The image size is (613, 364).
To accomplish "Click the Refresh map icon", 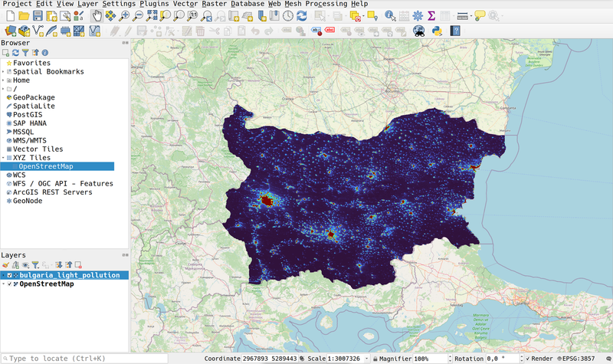I will 301,15.
